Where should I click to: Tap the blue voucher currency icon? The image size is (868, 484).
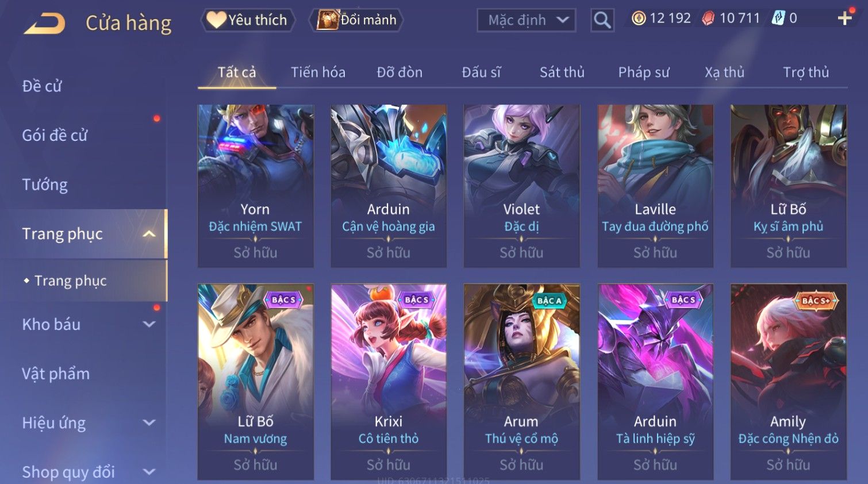click(x=778, y=18)
